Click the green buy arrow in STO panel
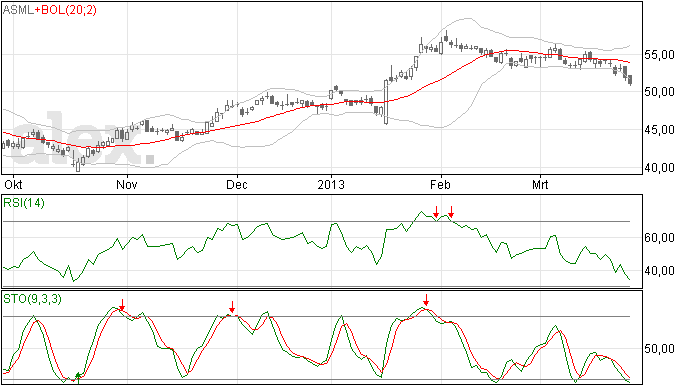690x387 pixels. tap(78, 377)
